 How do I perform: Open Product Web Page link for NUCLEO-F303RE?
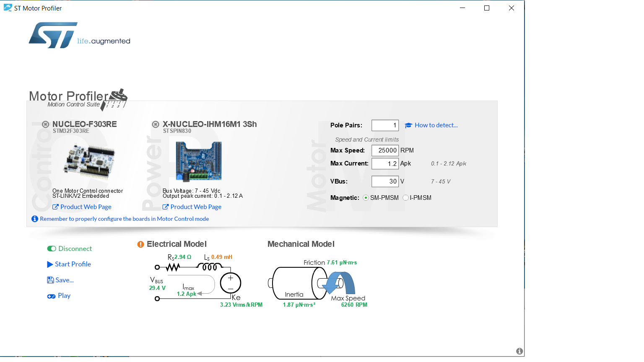tap(86, 207)
